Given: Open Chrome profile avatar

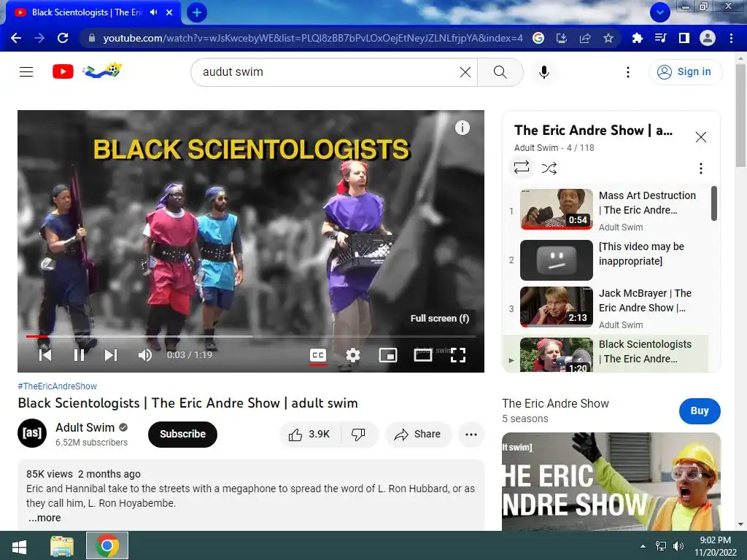Looking at the screenshot, I should pyautogui.click(x=708, y=38).
